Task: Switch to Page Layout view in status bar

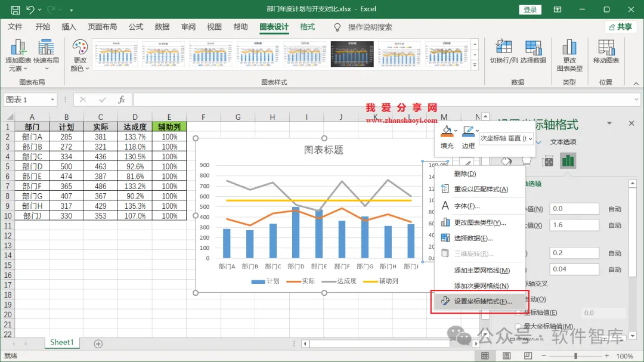Action: [506, 356]
